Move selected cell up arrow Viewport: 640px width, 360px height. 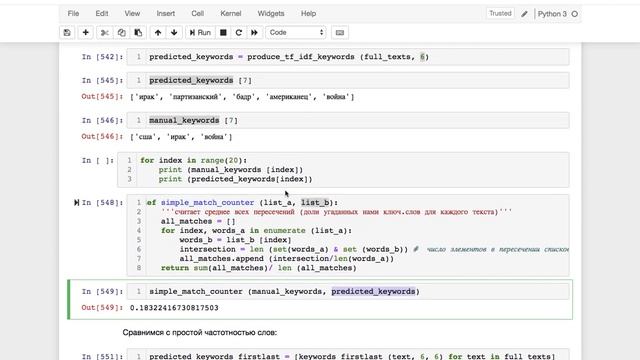point(158,33)
